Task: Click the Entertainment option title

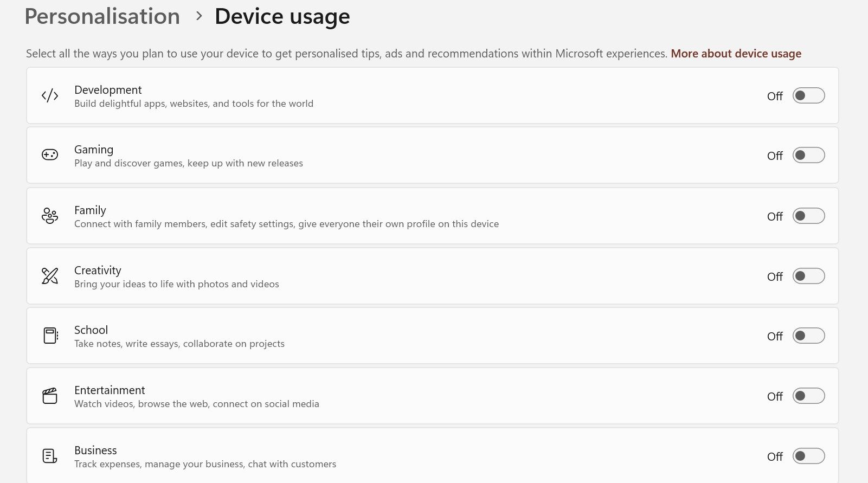Action: pos(110,390)
